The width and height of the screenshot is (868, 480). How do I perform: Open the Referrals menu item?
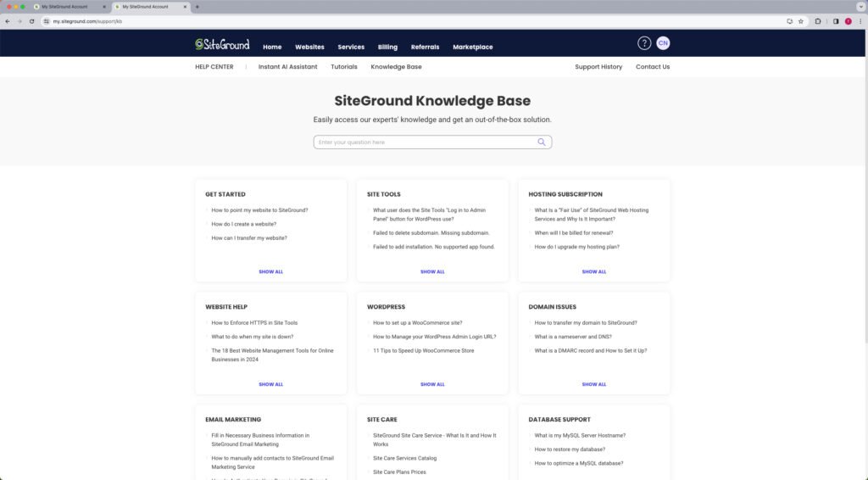pos(426,47)
